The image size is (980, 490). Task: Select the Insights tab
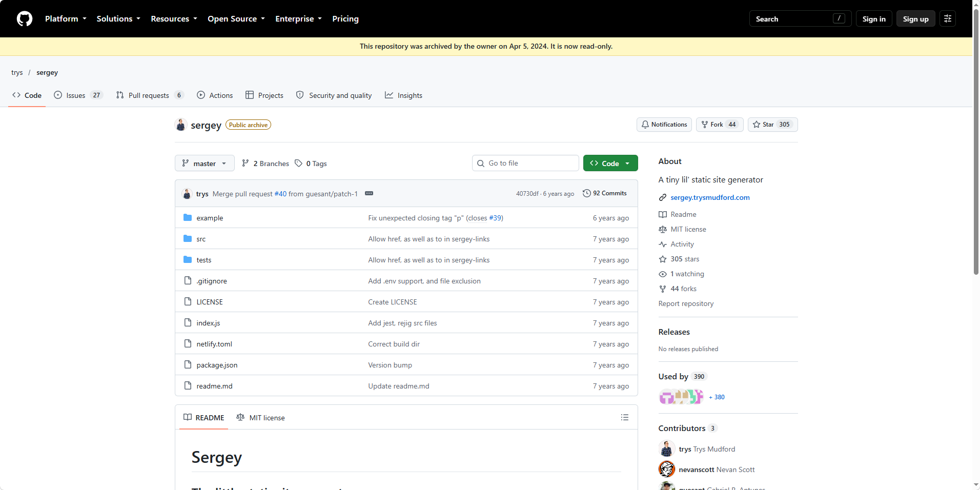pos(403,95)
